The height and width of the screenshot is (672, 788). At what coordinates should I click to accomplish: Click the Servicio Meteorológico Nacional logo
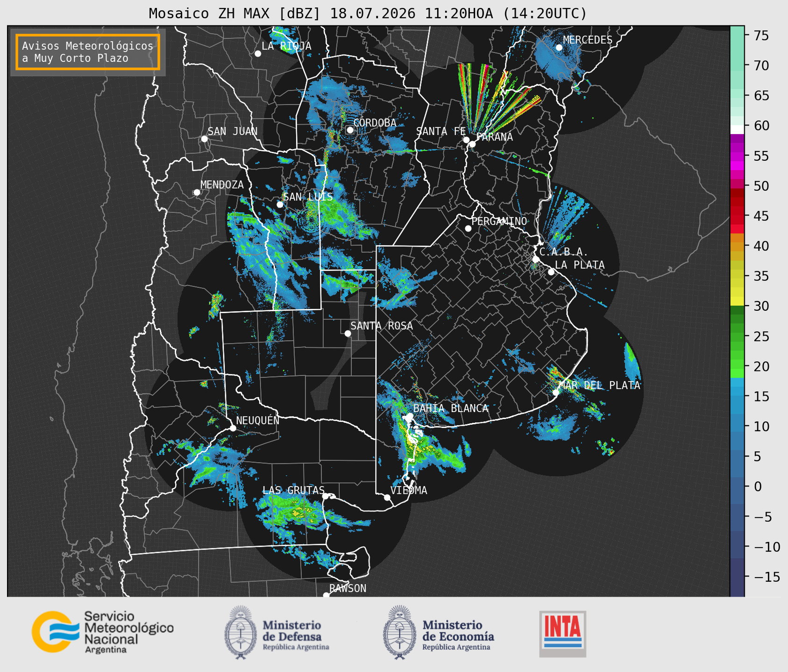pos(103,632)
